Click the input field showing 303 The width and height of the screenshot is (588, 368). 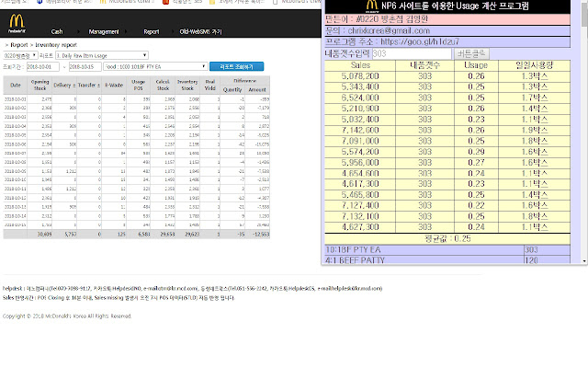click(x=412, y=53)
